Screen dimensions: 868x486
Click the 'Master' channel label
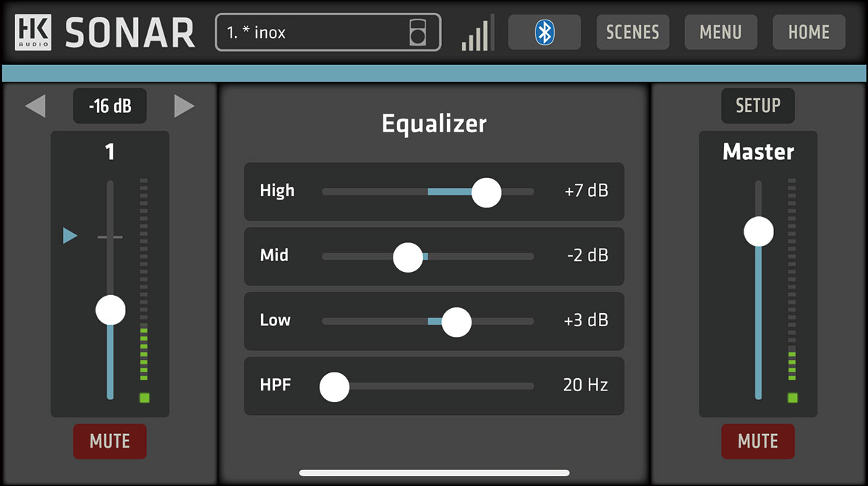click(758, 152)
